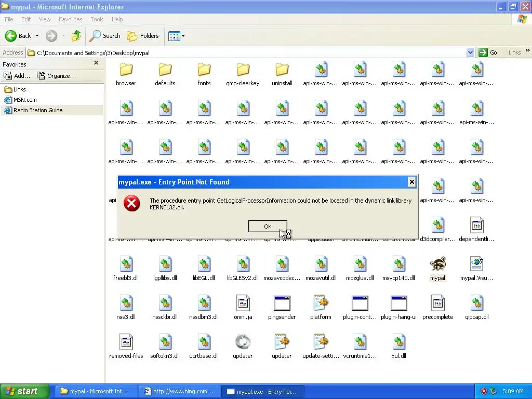Open the Favorites menu
This screenshot has height=399, width=532.
click(x=70, y=19)
